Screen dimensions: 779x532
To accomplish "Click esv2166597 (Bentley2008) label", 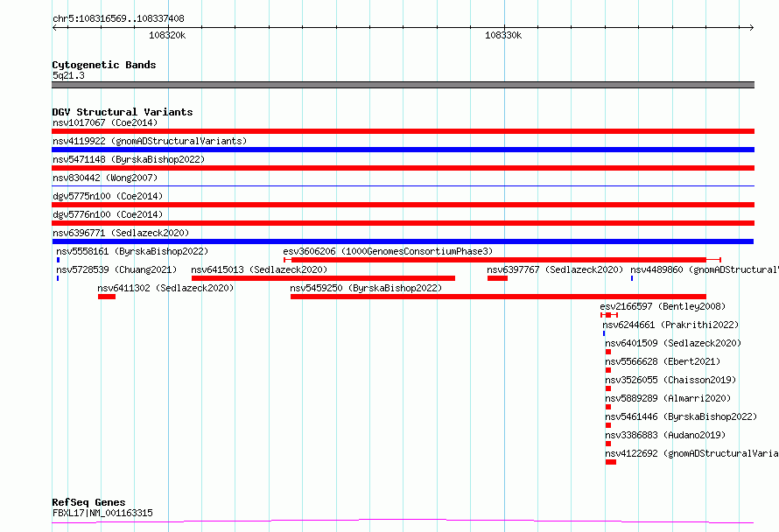I will click(x=663, y=306).
